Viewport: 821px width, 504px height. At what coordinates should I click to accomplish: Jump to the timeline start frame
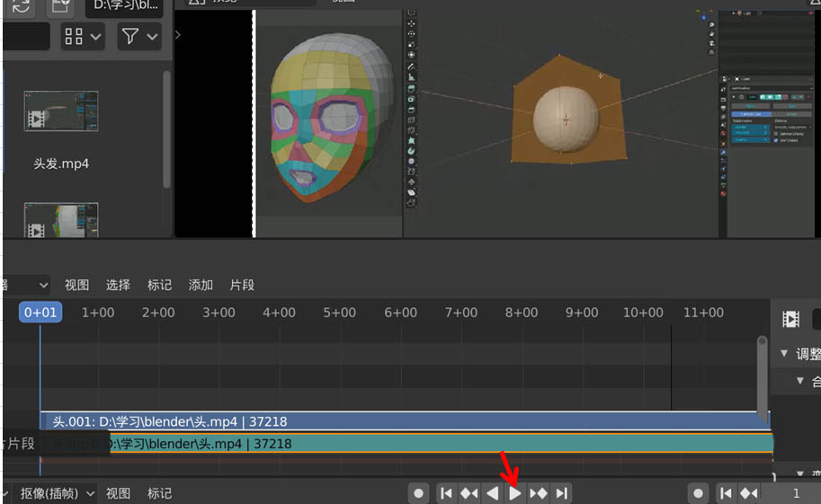coord(445,492)
